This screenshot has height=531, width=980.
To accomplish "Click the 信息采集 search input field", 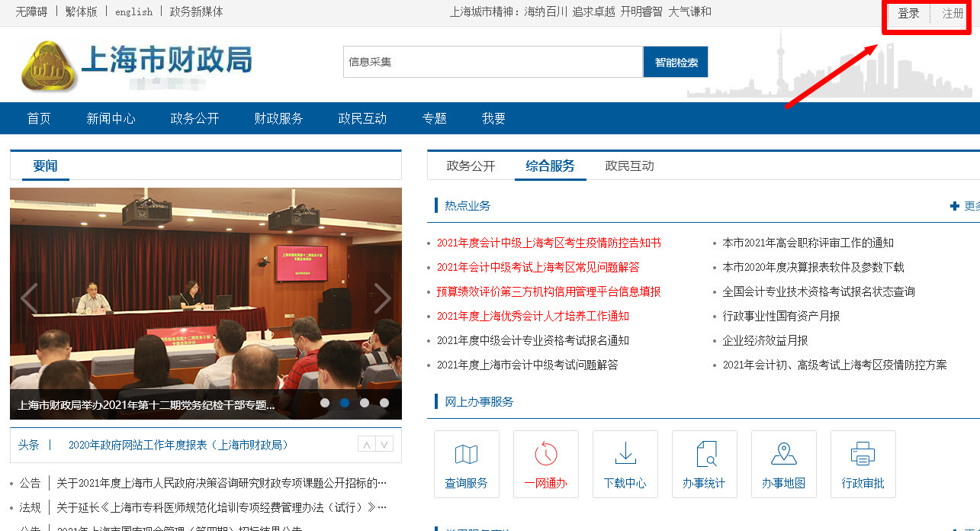I will (x=493, y=62).
